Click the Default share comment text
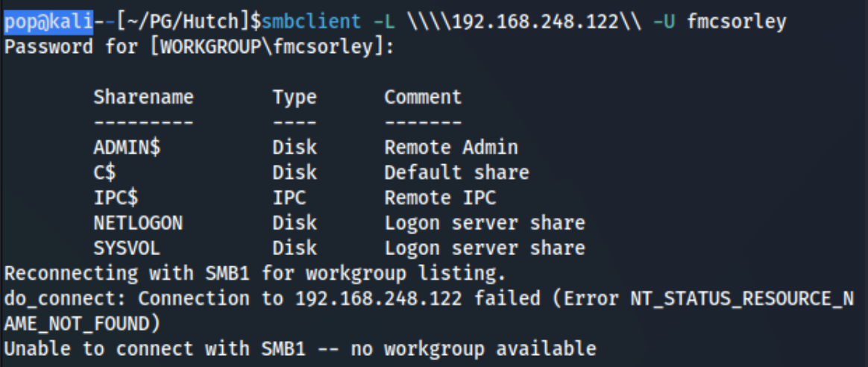Image resolution: width=868 pixels, height=367 pixels. pos(456,173)
